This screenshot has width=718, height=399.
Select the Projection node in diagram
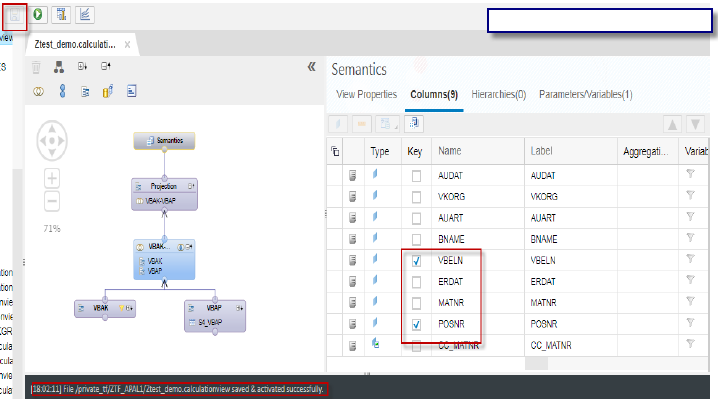coord(164,194)
